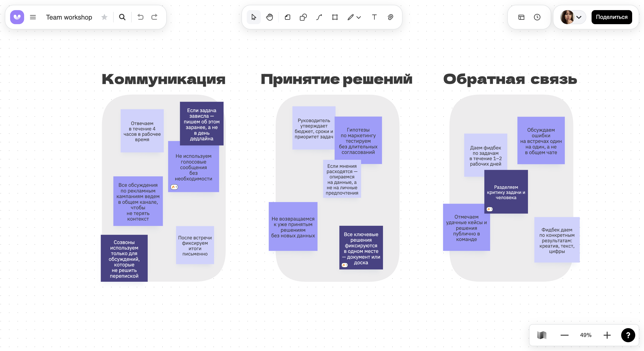Select 'Все обсуждения по рекламным кампаниям' sticky

[138, 201]
